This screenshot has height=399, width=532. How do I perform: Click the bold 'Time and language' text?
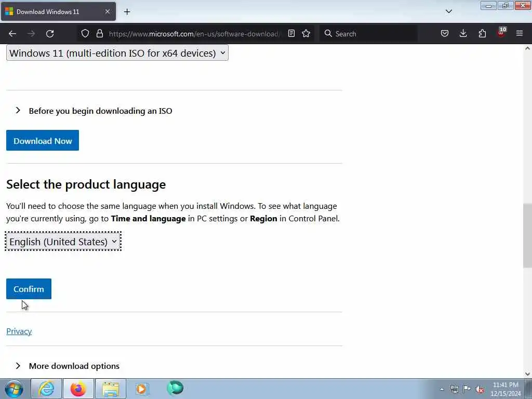(x=148, y=219)
